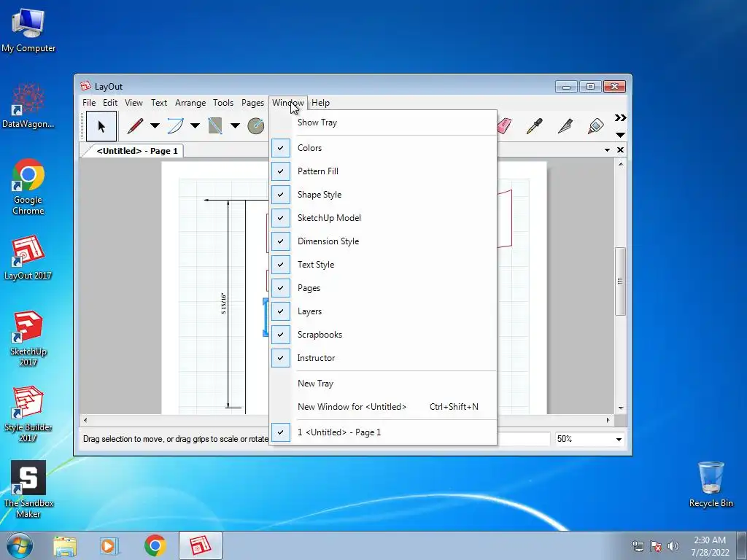Open the Edit menu
The width and height of the screenshot is (747, 560).
pyautogui.click(x=110, y=103)
